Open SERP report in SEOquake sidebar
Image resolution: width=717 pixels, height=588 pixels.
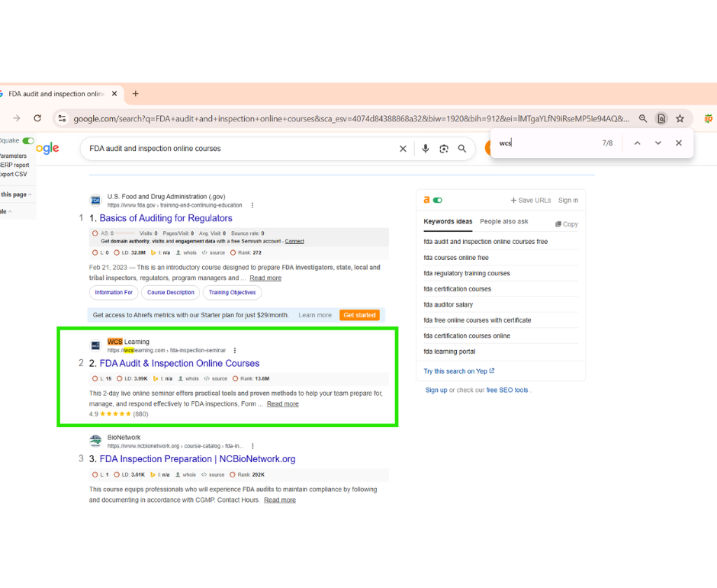(x=14, y=165)
